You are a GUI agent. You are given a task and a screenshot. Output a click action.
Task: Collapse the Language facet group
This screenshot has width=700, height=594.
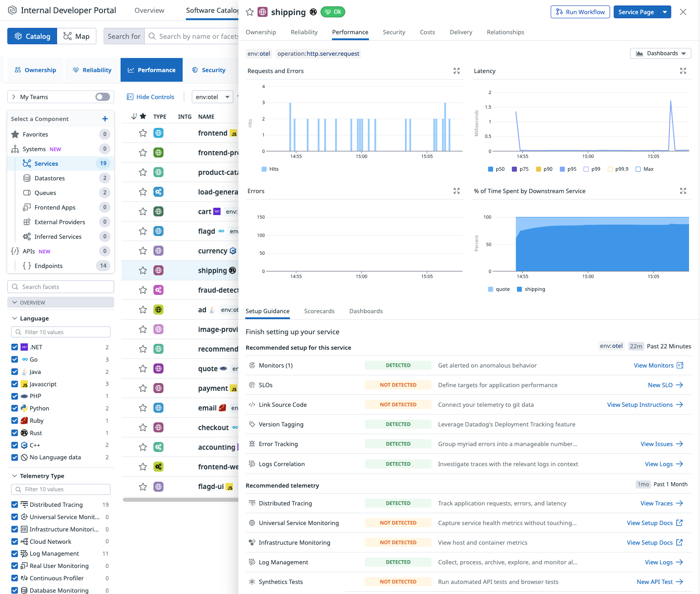point(15,318)
